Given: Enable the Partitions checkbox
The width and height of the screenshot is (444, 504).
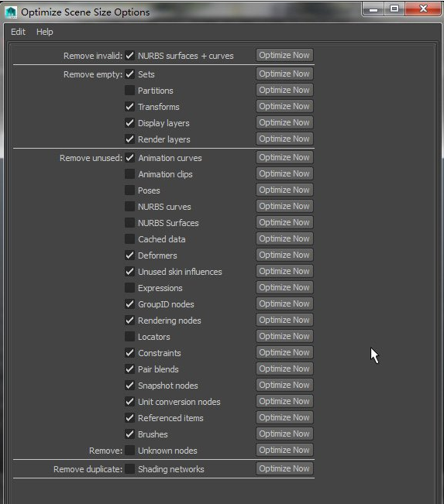Looking at the screenshot, I should 129,91.
